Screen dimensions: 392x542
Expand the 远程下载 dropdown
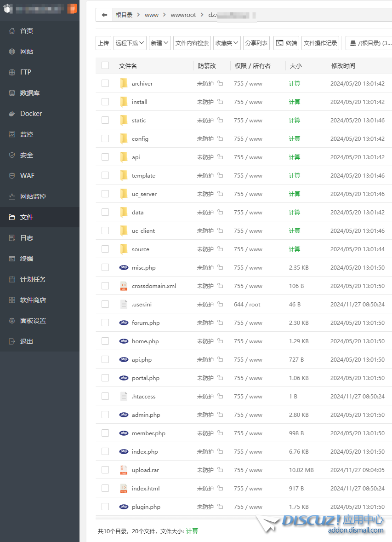[130, 43]
